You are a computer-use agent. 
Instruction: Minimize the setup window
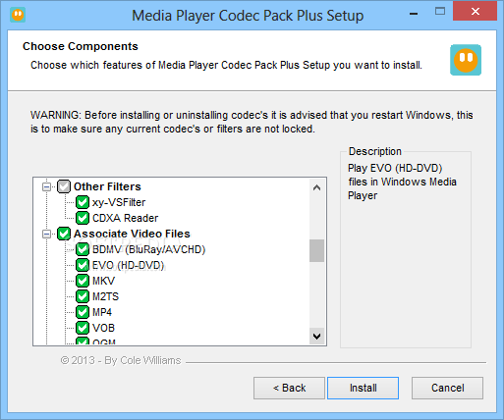pos(414,13)
